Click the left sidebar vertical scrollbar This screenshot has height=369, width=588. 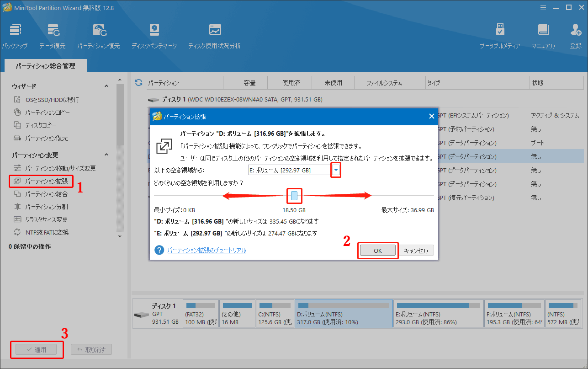pos(120,114)
